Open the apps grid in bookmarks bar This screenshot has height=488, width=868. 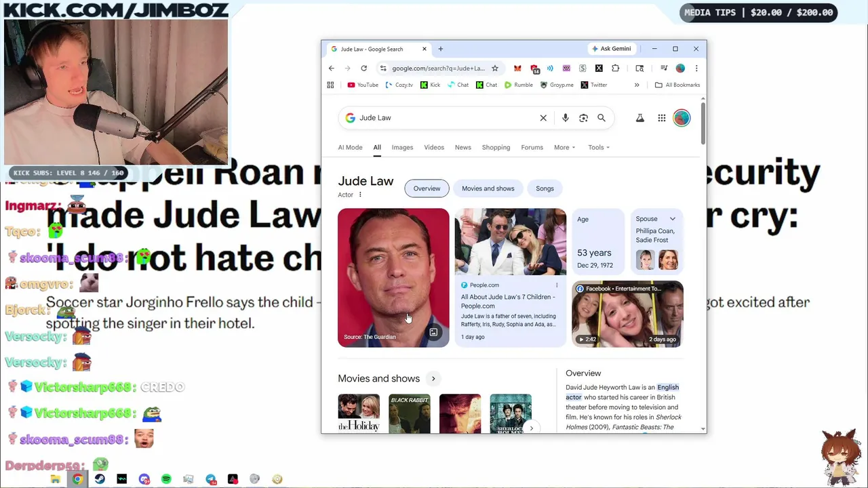point(330,85)
